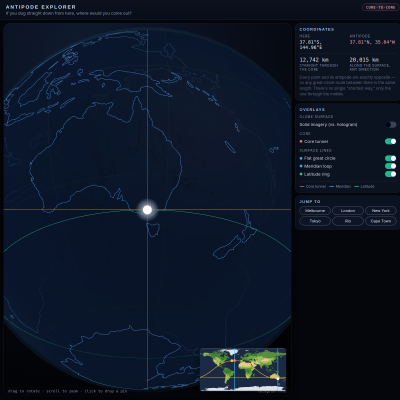Click the HERE coordinates value
Screen dimensions: 400x400
[311, 45]
